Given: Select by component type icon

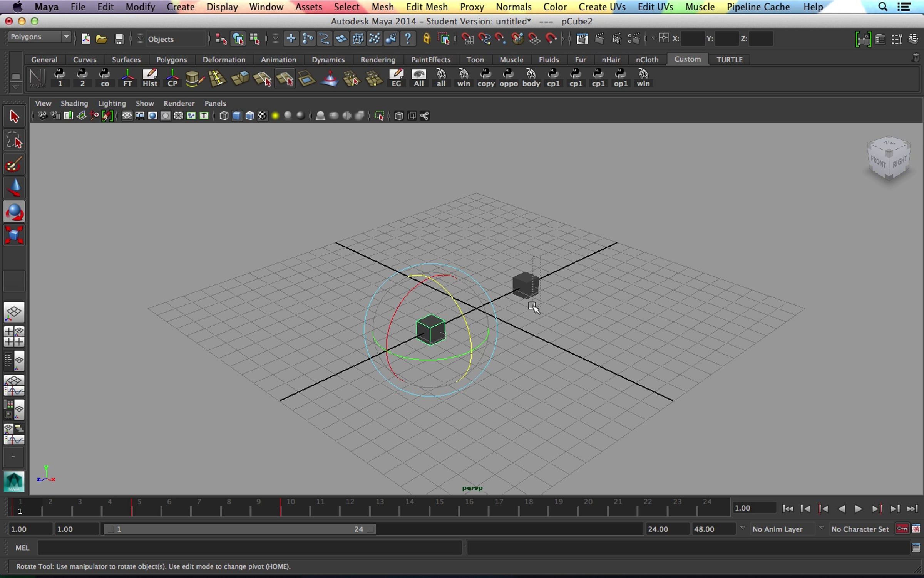Looking at the screenshot, I should coord(255,39).
